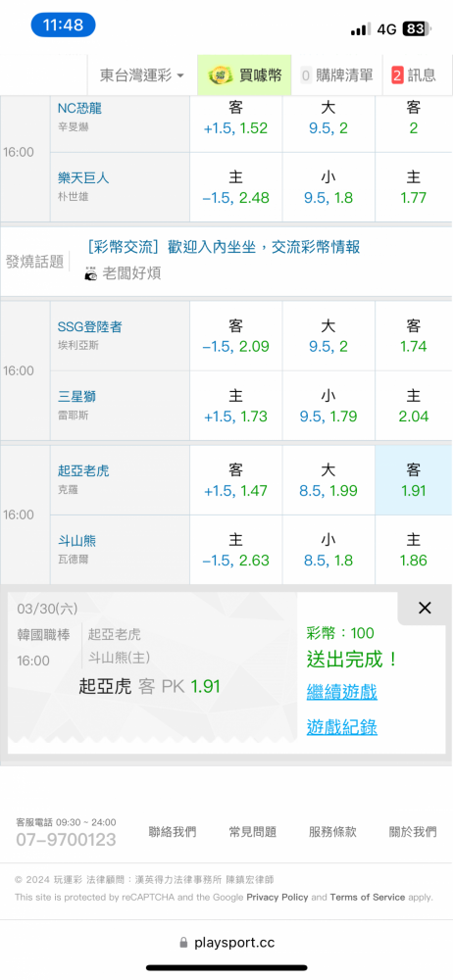Tap the battery indicator showing 83

(x=418, y=28)
